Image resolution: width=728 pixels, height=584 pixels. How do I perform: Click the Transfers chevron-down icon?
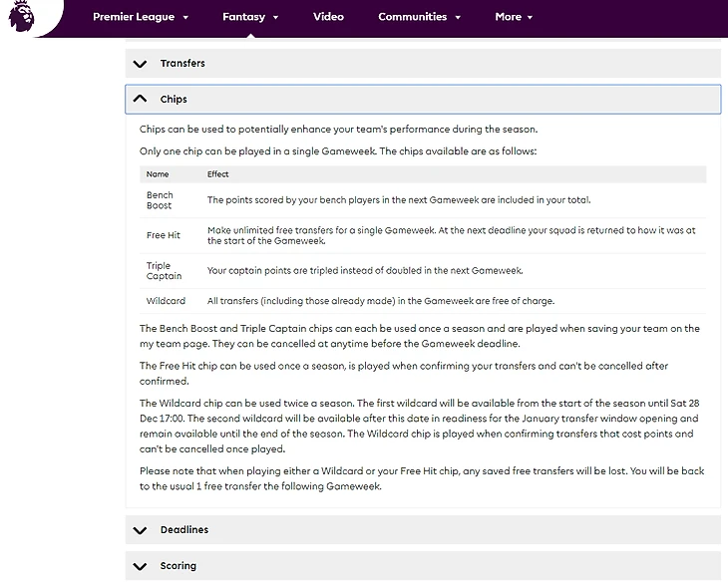(x=140, y=64)
